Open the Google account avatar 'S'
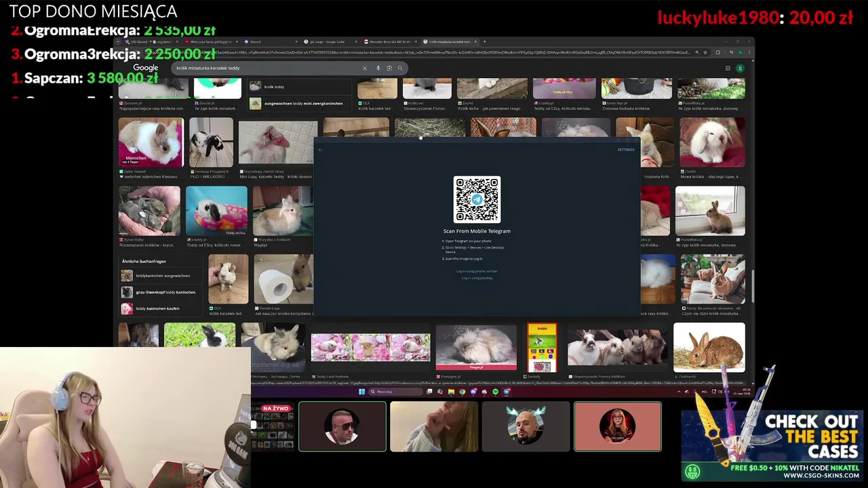868x488 pixels. click(740, 68)
